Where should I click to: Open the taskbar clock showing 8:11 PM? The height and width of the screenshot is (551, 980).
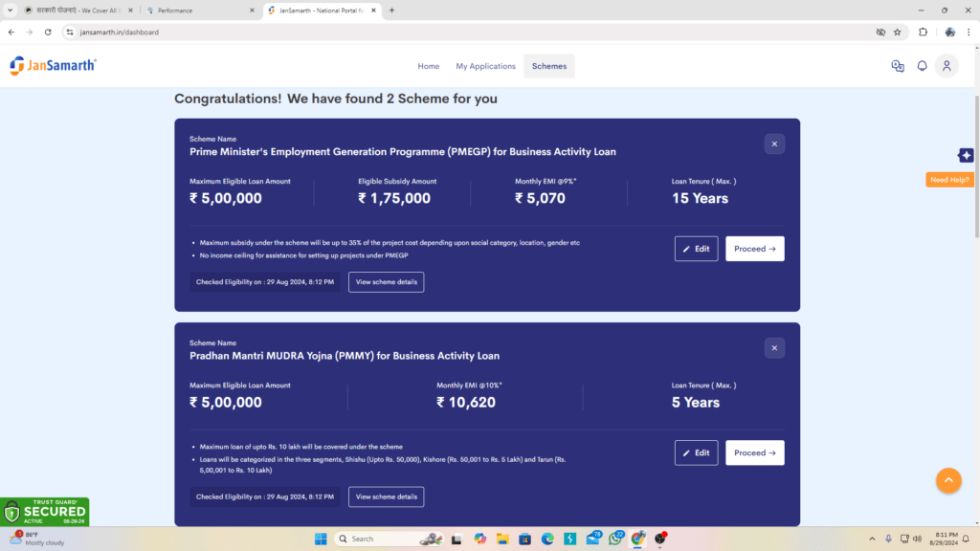coord(944,539)
